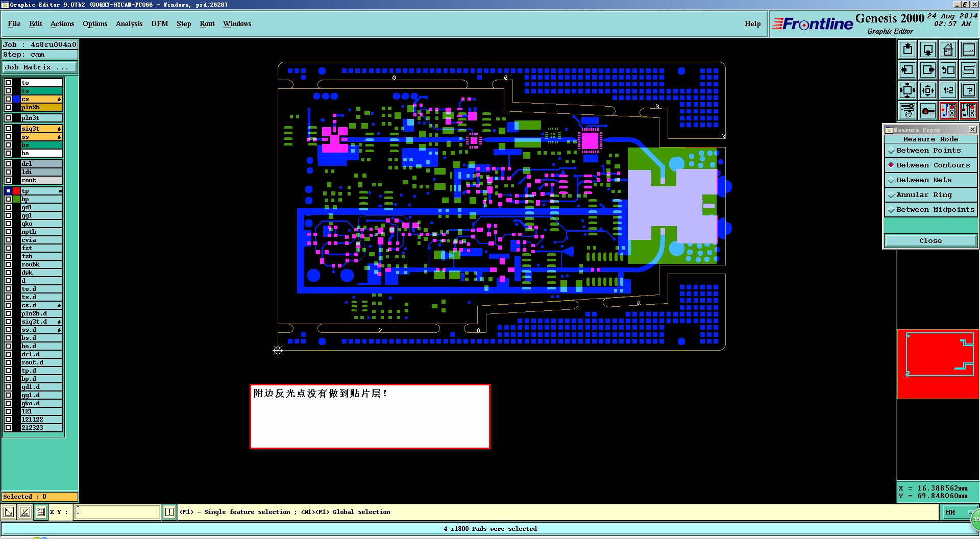980x539 pixels.
Task: Click the Frontline logo
Action: click(813, 24)
